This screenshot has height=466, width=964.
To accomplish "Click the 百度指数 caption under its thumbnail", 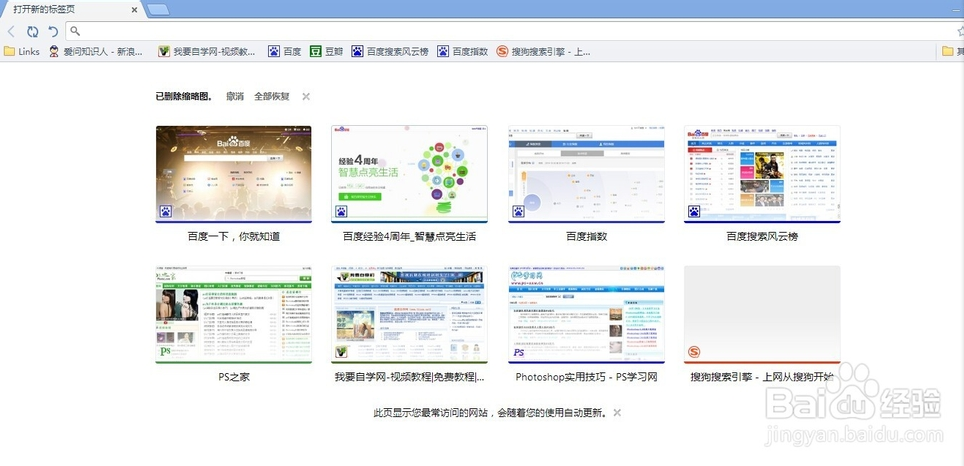I will click(587, 237).
